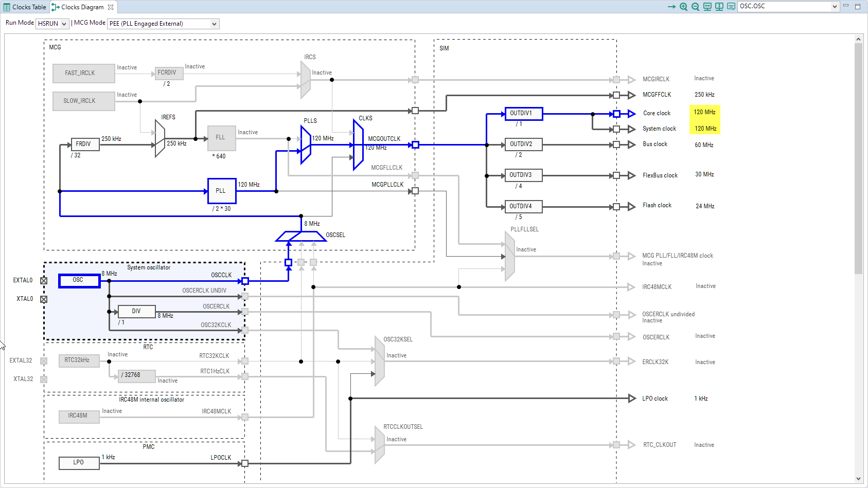Select the PLLS multiplexer symbol
This screenshot has width=868, height=488.
pos(306,145)
